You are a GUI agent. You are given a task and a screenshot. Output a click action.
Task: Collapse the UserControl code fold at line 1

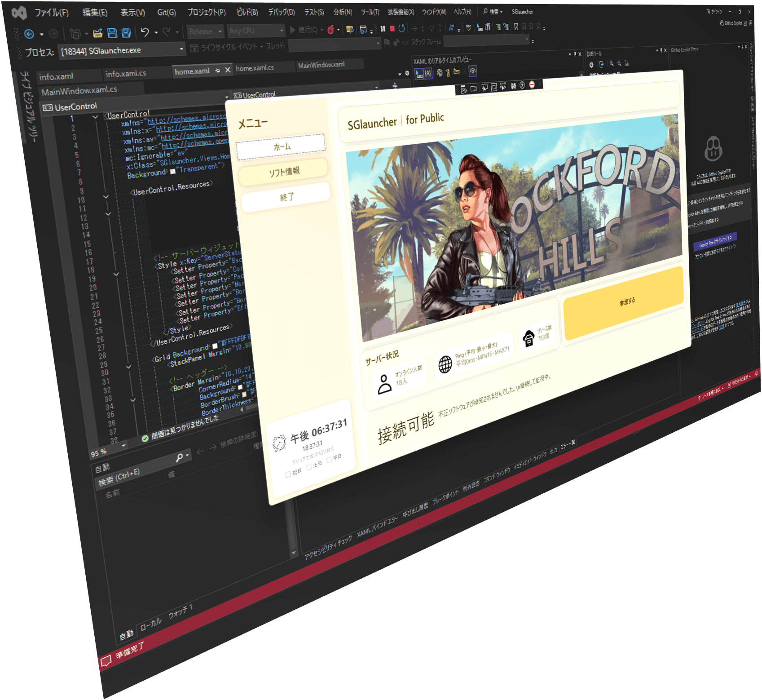(95, 117)
